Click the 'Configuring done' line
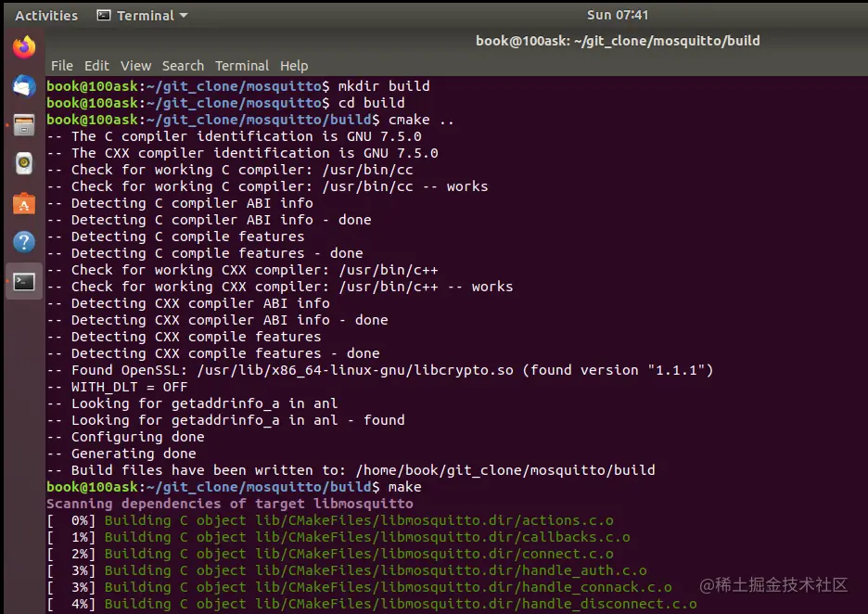Image resolution: width=868 pixels, height=614 pixels. click(126, 437)
